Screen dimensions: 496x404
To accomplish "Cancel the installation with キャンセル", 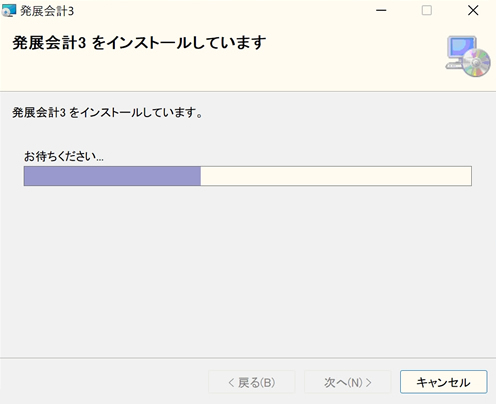I will coord(444,382).
